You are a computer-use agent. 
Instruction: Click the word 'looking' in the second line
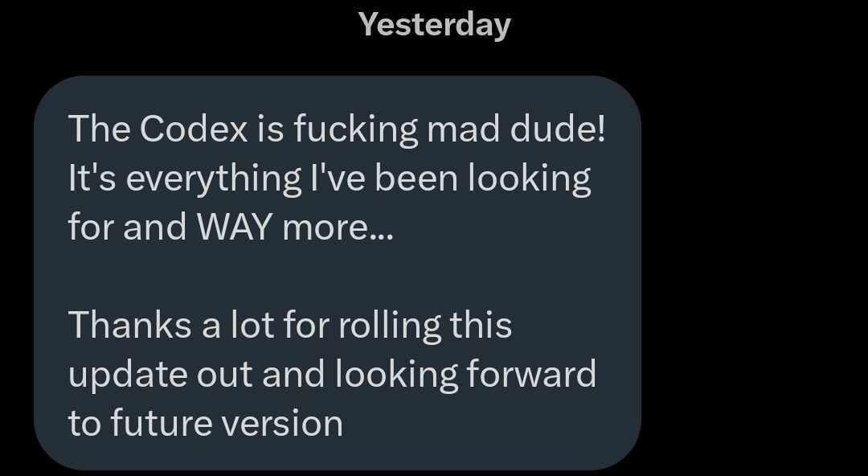530,180
